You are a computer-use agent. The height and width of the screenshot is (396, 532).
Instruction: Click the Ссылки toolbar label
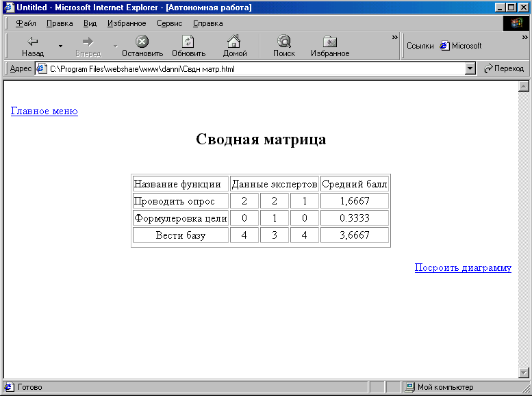coord(420,46)
